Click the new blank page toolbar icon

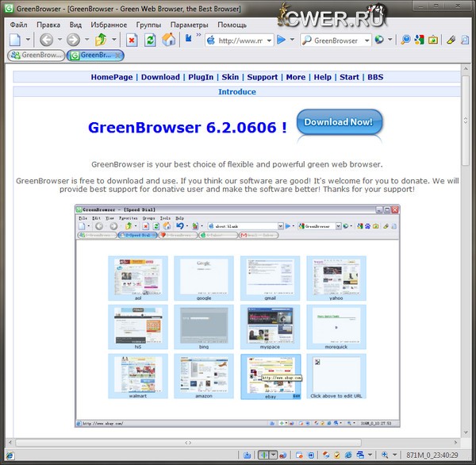point(16,39)
